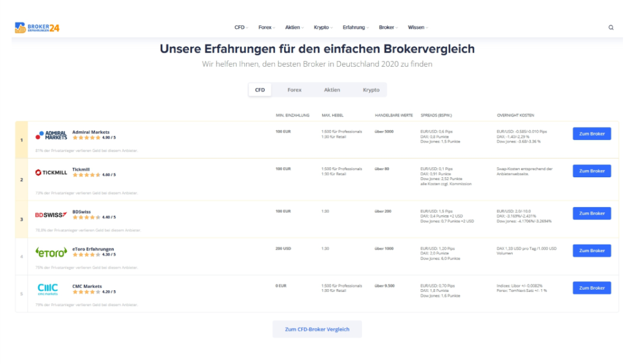Click rank number 3 cell

[22, 219]
